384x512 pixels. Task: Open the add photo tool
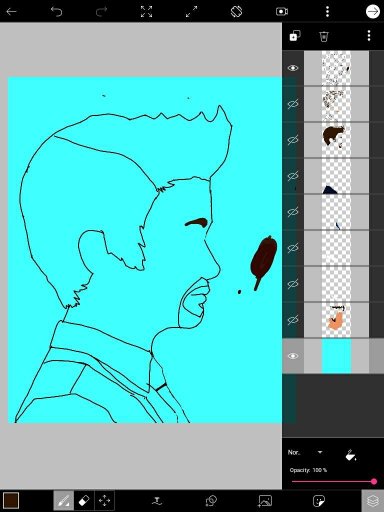265,501
